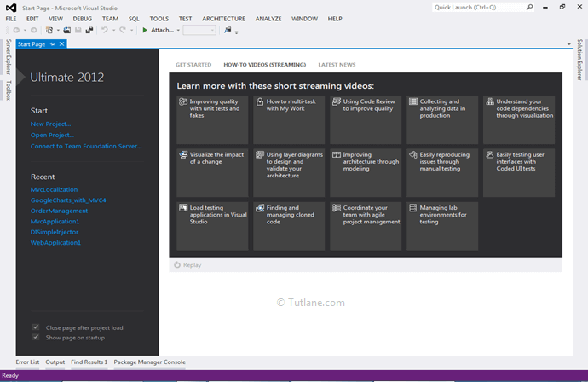Viewport: 588px width, 382px height.
Task: Open the Attach button dropdown arrow
Action: (178, 31)
